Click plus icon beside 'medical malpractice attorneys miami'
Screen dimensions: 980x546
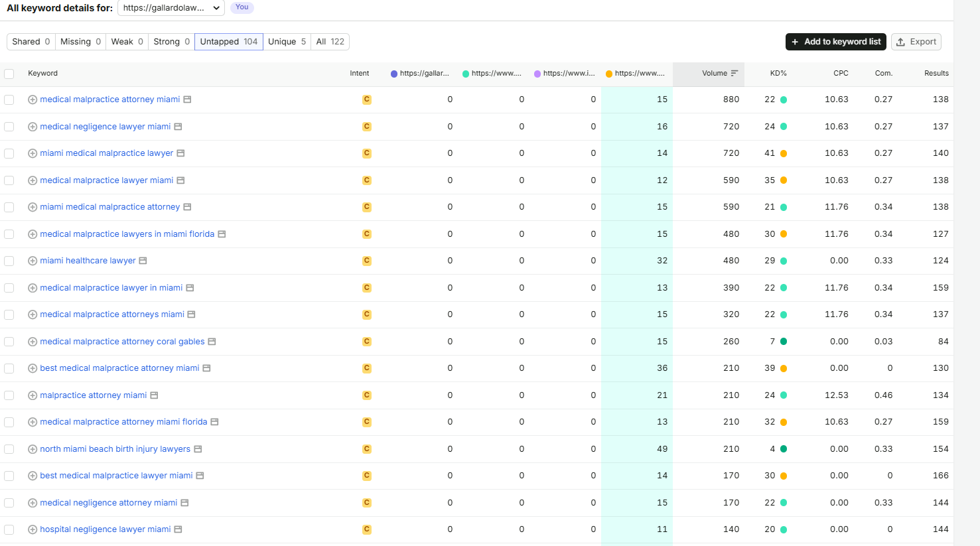(x=33, y=314)
